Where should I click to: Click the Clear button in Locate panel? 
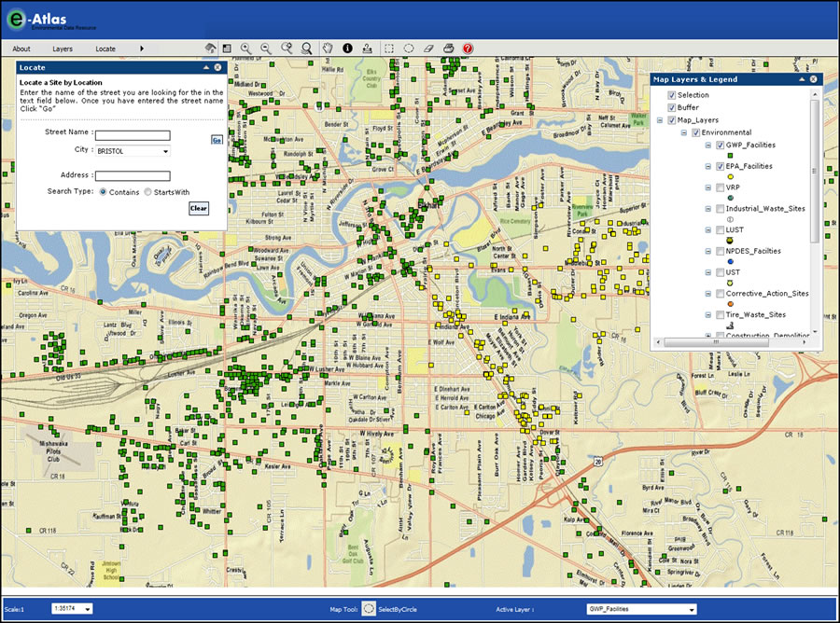click(x=199, y=209)
